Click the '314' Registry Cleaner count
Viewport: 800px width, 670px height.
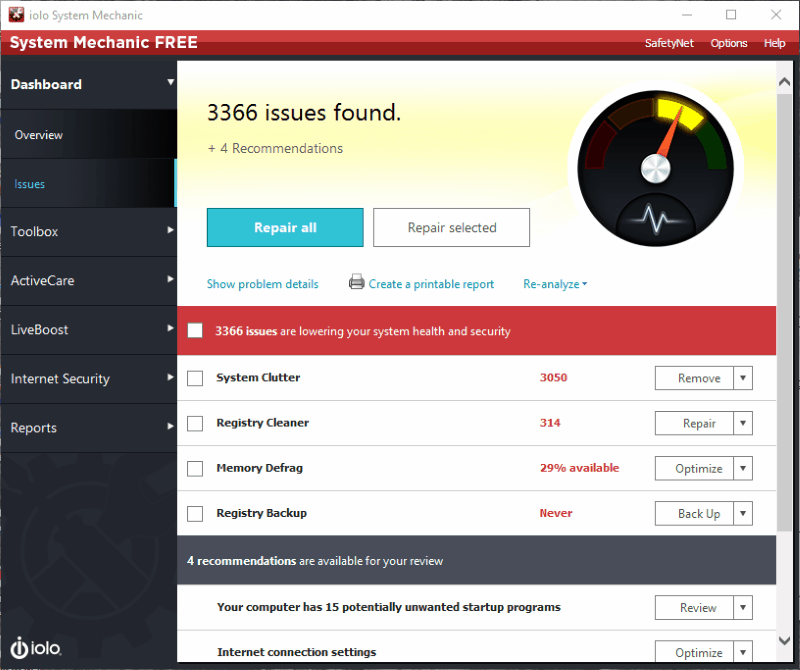(550, 423)
